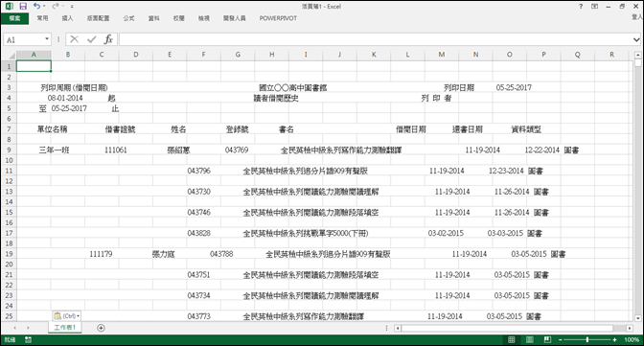Click cell with 國立○○高中圖書館 title
The image size is (644, 346).
click(293, 87)
